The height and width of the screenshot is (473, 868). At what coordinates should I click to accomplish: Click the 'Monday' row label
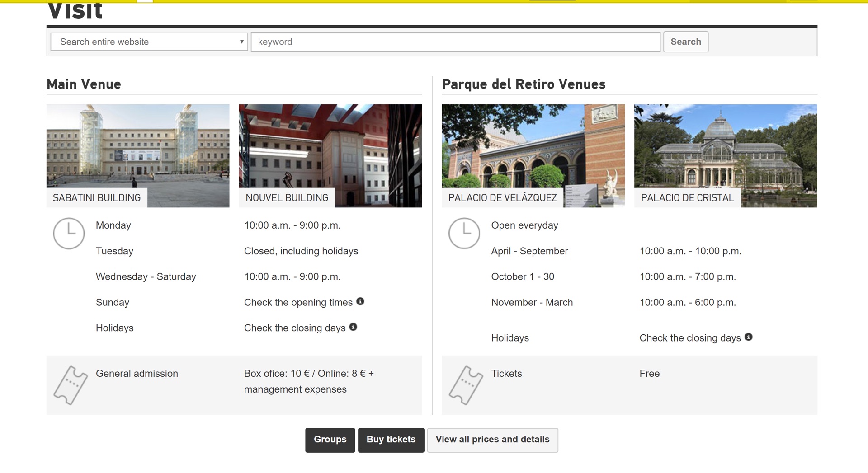tap(113, 225)
